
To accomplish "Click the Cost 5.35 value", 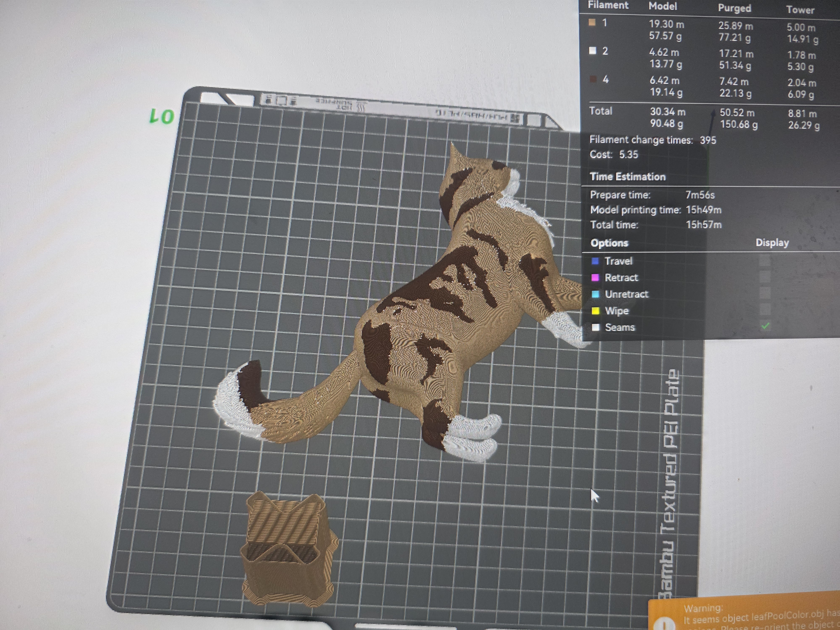I will [629, 155].
